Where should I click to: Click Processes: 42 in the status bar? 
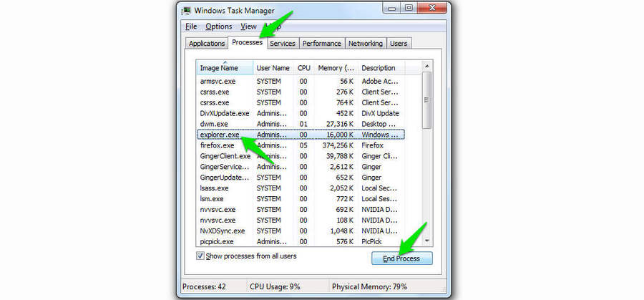[x=204, y=286]
